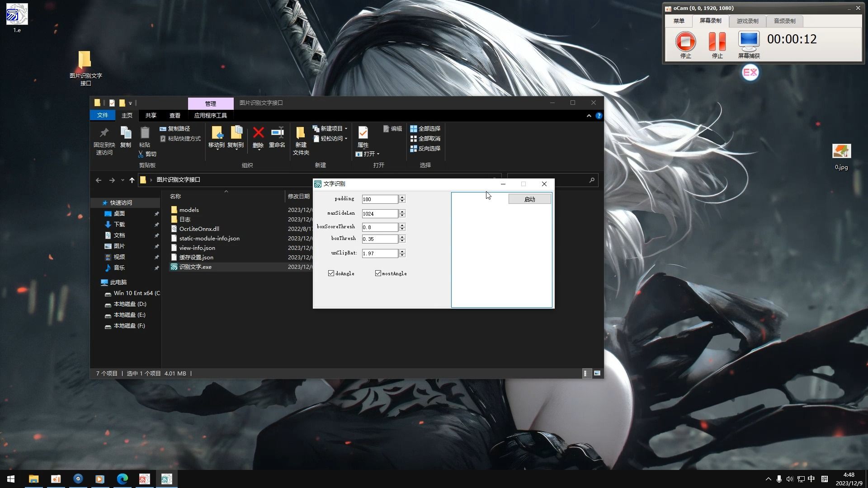Click Paste shortcut in the ribbon
Viewport: 868px width, 488px height.
[180, 139]
